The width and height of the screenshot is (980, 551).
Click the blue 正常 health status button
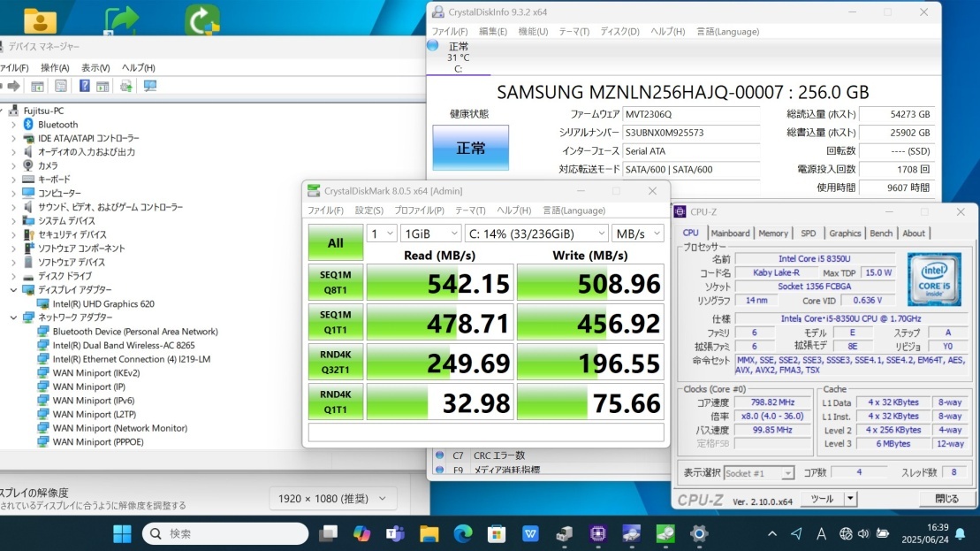pyautogui.click(x=471, y=149)
